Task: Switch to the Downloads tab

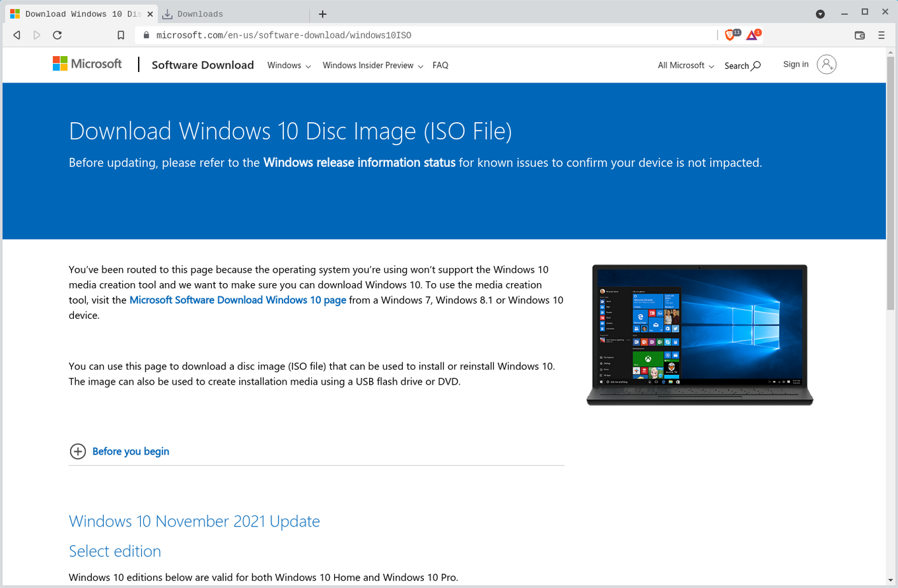Action: (200, 14)
